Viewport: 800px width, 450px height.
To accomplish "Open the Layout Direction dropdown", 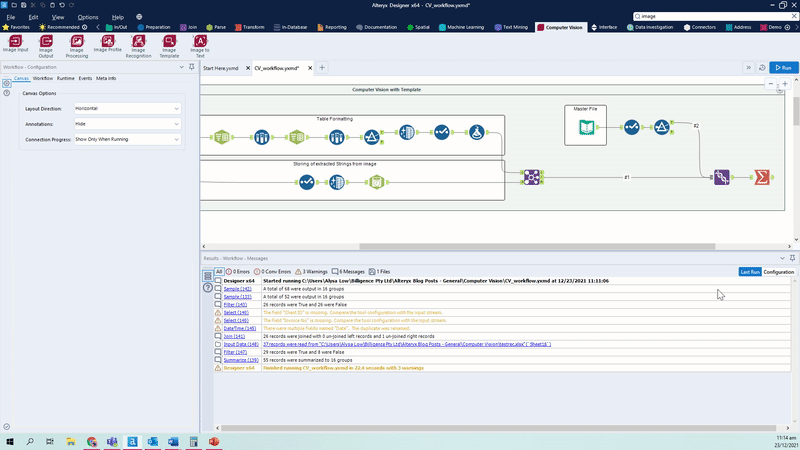I will coord(128,109).
